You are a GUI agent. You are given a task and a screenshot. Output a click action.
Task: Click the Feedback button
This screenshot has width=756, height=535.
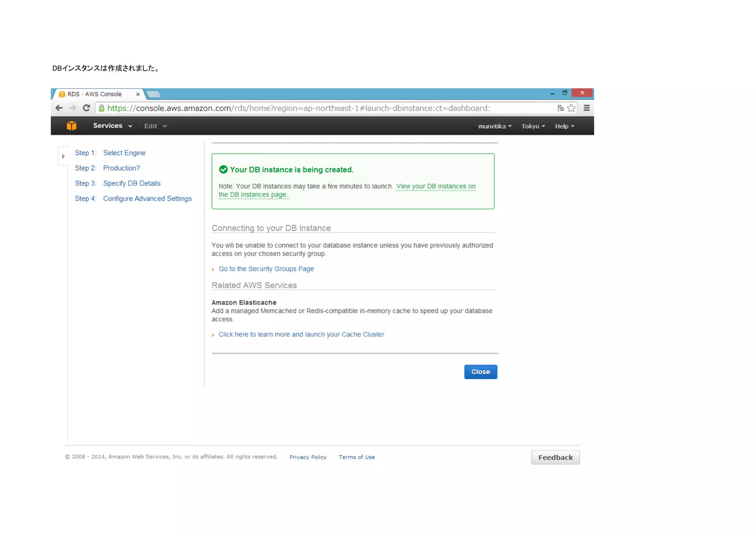click(556, 457)
